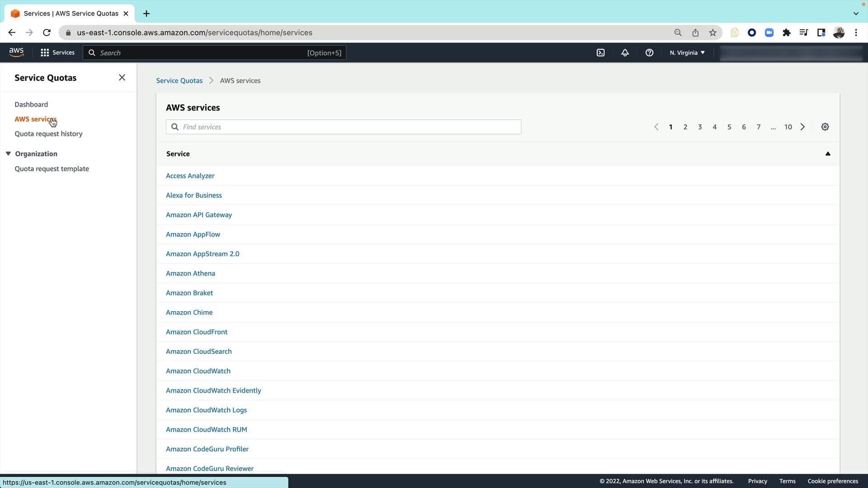The width and height of the screenshot is (868, 488).
Task: Close the Service Quotas side panel
Action: point(122,78)
